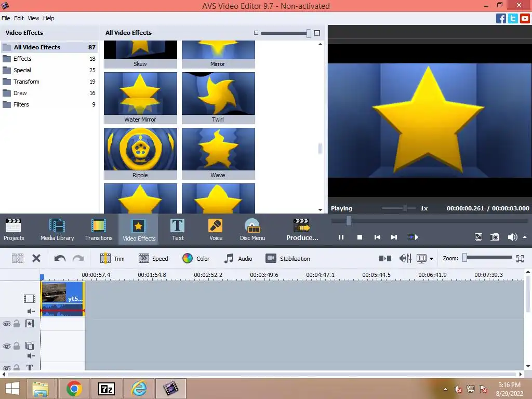This screenshot has height=399, width=532.
Task: Click the storyboard switch icon on timeline toolbar
Action: (x=385, y=259)
